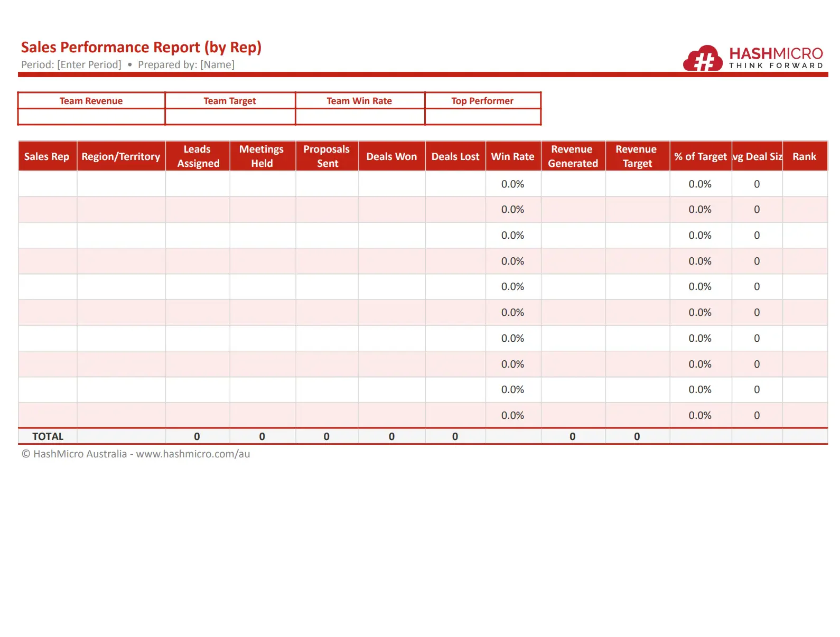Click the Win Rate column header

tap(513, 156)
